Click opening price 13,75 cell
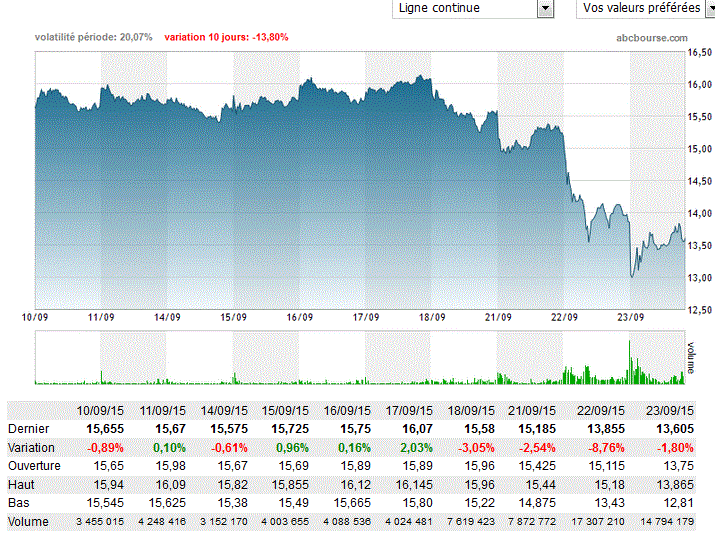The image size is (715, 540). 678,466
